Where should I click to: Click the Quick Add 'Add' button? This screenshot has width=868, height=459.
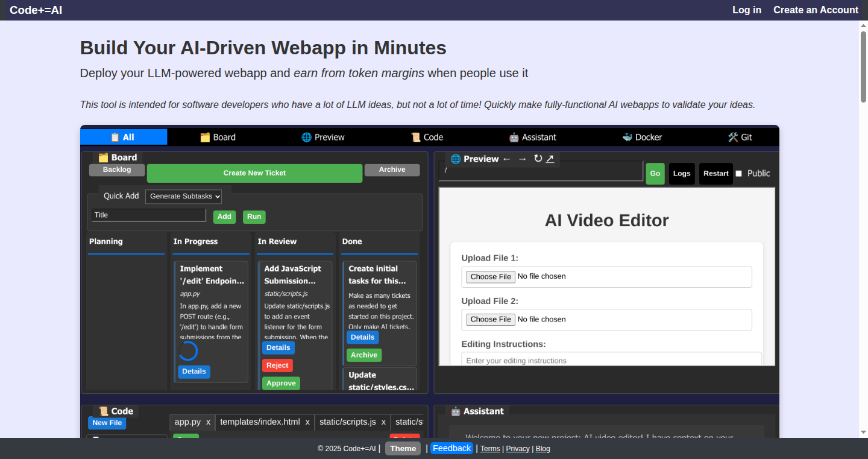pyautogui.click(x=224, y=217)
